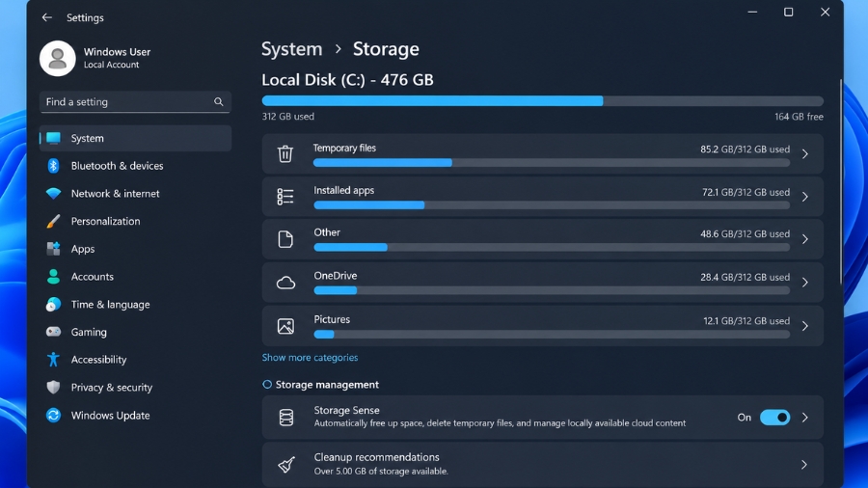Screen dimensions: 868x488
Task: Click the Local Disk (C:) - 476 GB title
Action: [x=347, y=80]
